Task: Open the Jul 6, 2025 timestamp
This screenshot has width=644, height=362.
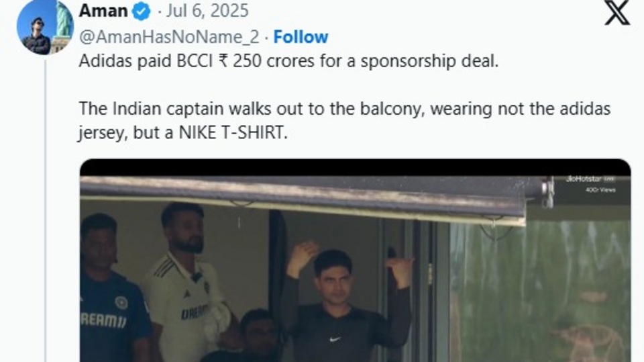Action: tap(209, 11)
